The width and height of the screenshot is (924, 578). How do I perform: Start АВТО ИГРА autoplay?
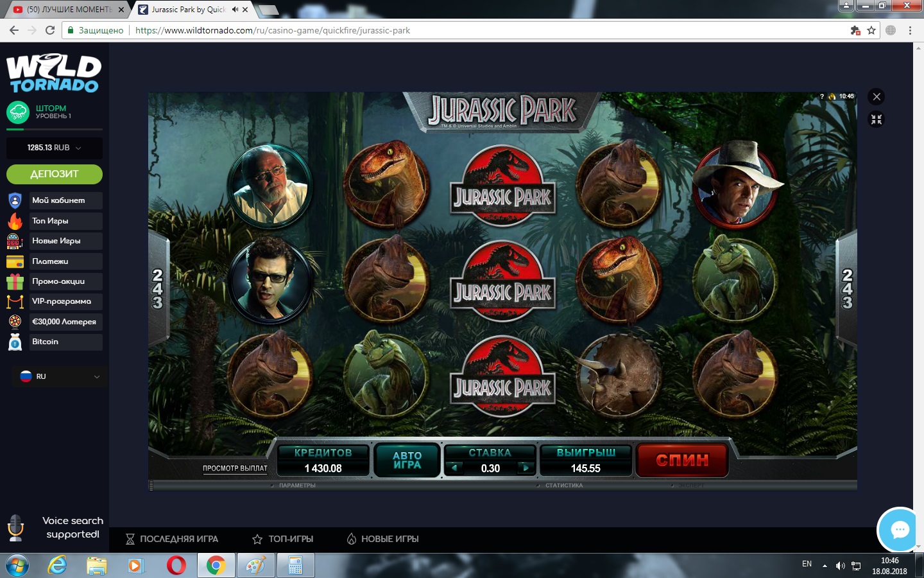point(407,460)
